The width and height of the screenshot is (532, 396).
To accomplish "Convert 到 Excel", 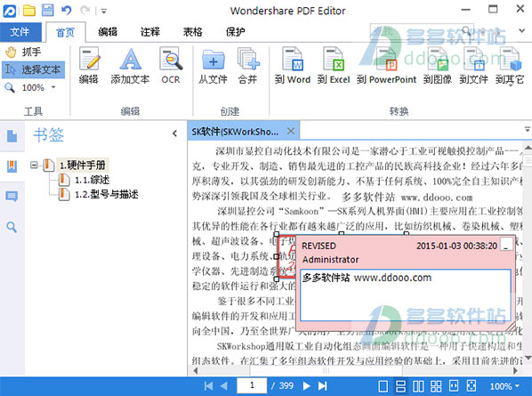I will pyautogui.click(x=334, y=65).
